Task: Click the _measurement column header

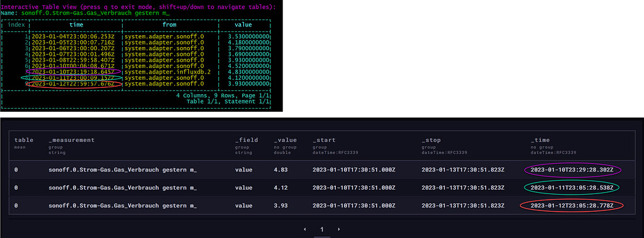Action: click(72, 140)
